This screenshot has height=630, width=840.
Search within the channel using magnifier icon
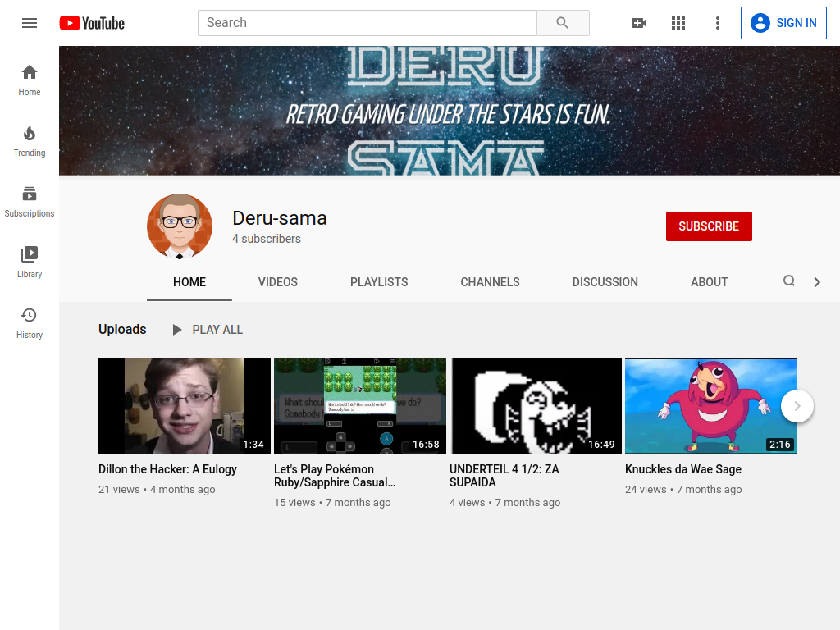click(788, 281)
